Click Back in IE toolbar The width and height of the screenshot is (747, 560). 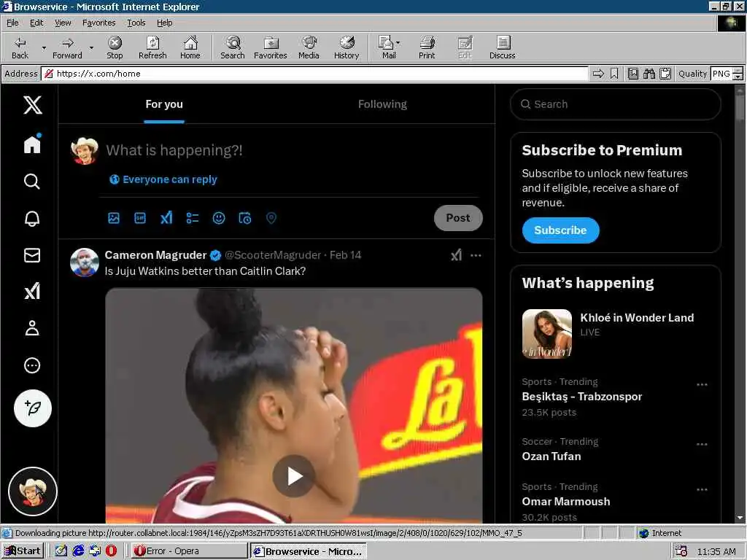pyautogui.click(x=20, y=47)
